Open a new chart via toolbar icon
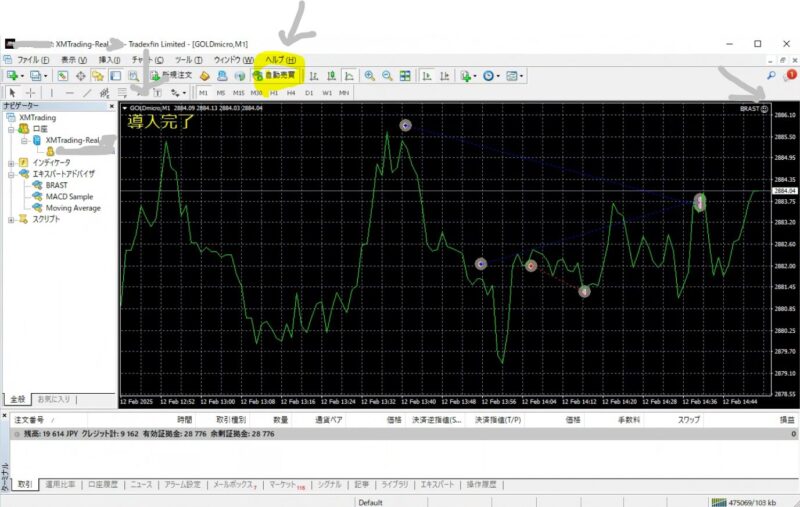This screenshot has height=507, width=800. pos(12,76)
